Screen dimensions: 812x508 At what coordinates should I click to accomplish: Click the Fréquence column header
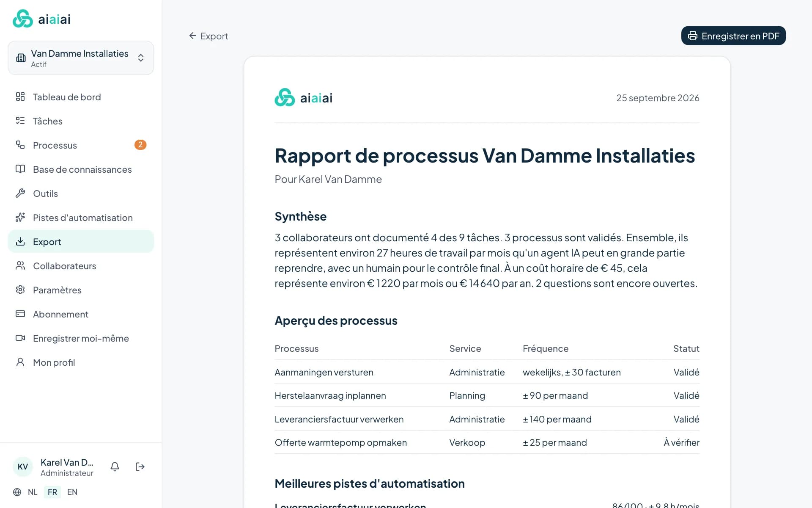click(546, 348)
